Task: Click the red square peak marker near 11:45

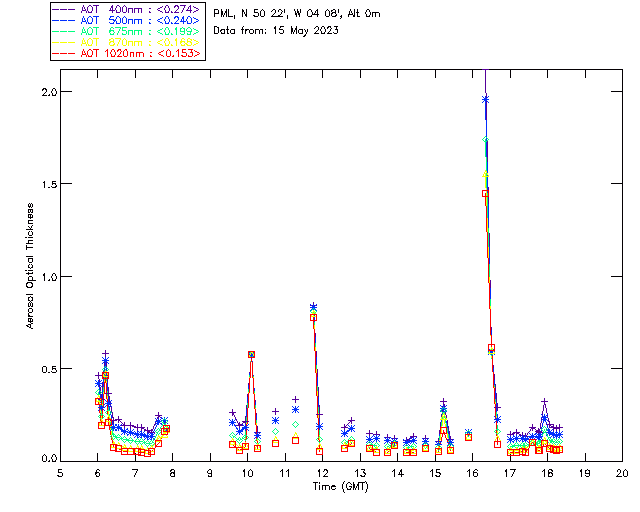Action: click(313, 318)
